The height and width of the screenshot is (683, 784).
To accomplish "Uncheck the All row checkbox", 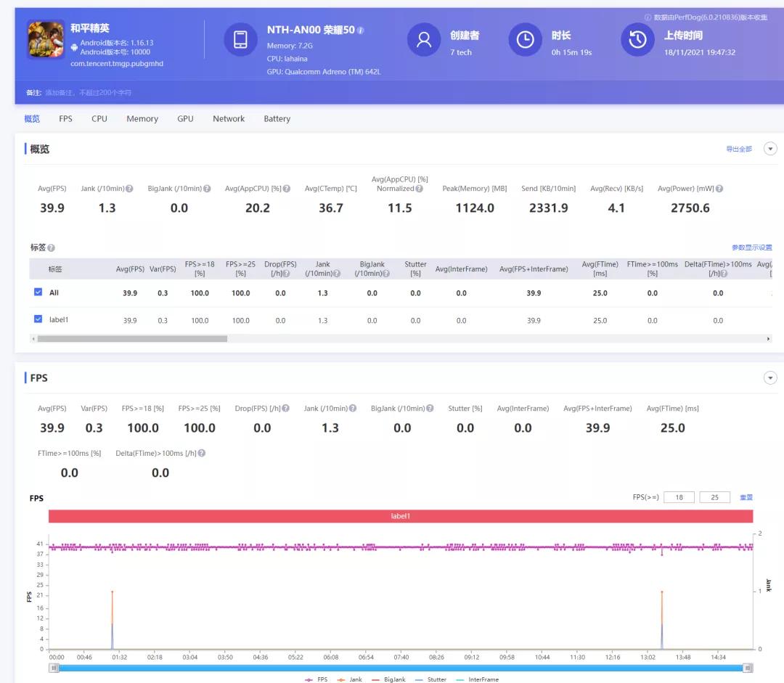I will pyautogui.click(x=38, y=293).
